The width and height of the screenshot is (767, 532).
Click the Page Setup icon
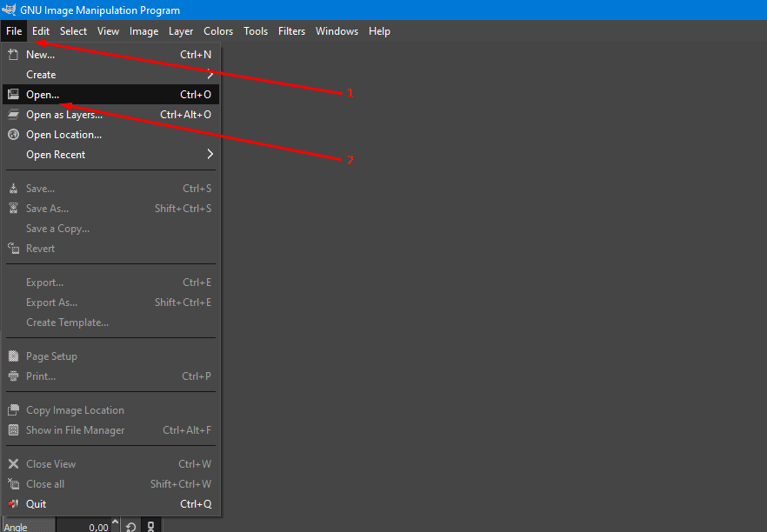coord(13,356)
